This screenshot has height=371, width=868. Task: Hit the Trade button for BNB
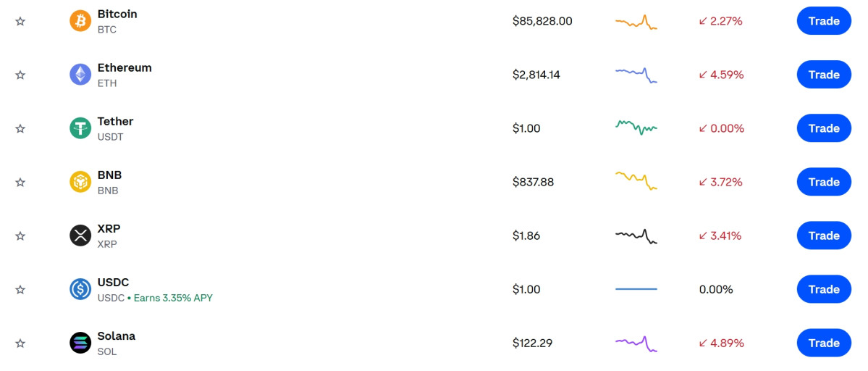tap(823, 182)
